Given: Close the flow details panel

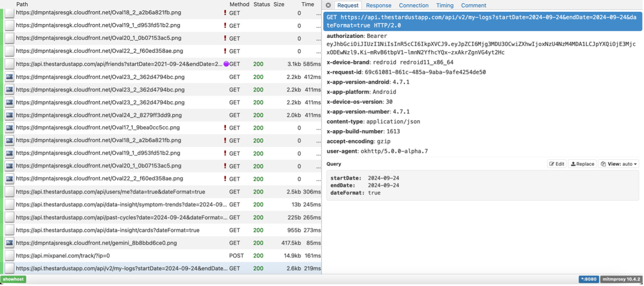Looking at the screenshot, I should 328,5.
